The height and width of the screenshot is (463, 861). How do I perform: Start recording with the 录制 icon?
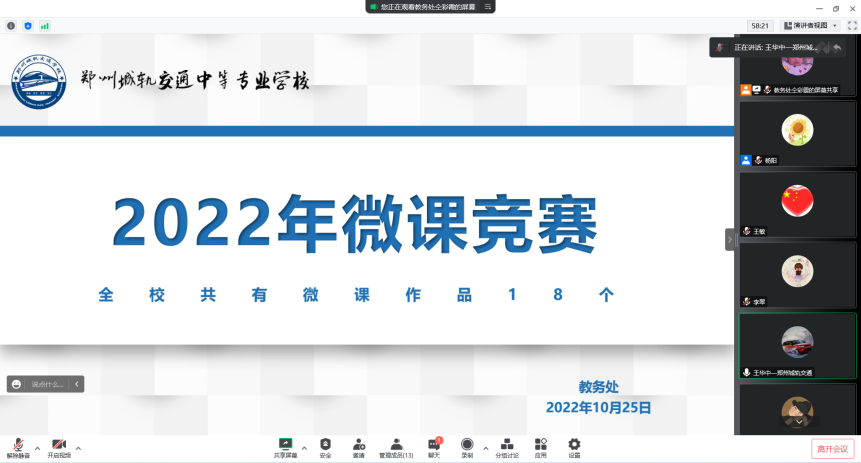(467, 446)
